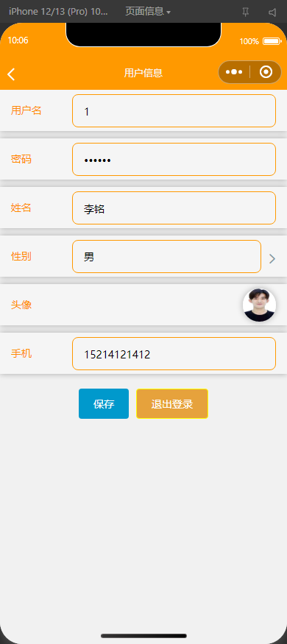This screenshot has height=644, width=287.
Task: Close mini program with the circle target icon
Action: (x=266, y=72)
